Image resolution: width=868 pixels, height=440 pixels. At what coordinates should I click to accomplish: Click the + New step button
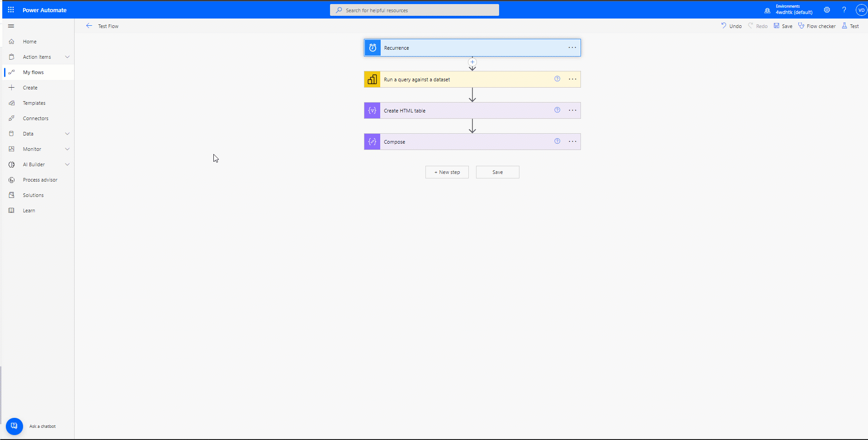(447, 172)
